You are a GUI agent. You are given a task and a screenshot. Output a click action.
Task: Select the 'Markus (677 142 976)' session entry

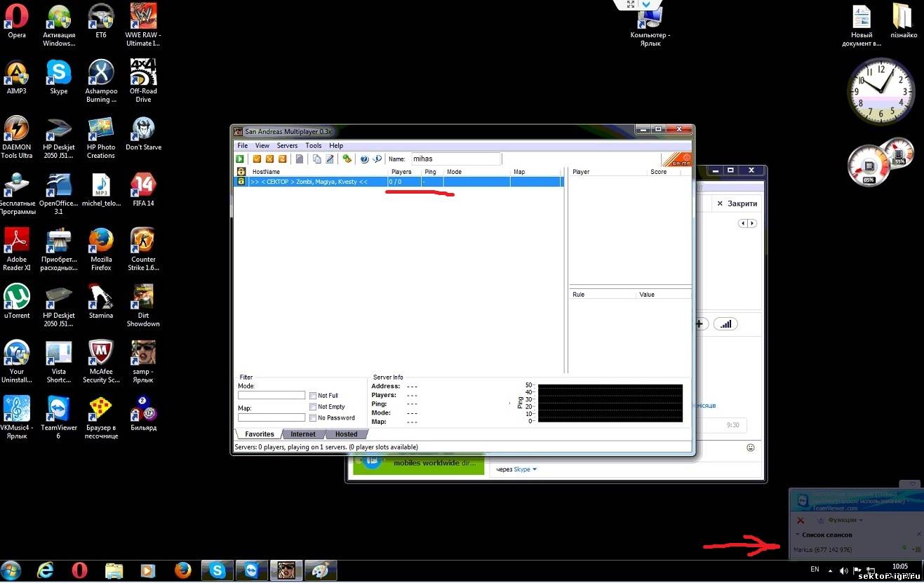[822, 549]
